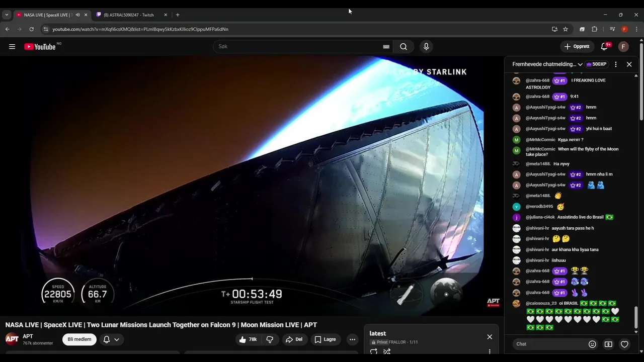The image size is (644, 362).
Task: Open more actions menu below video
Action: tap(352, 339)
